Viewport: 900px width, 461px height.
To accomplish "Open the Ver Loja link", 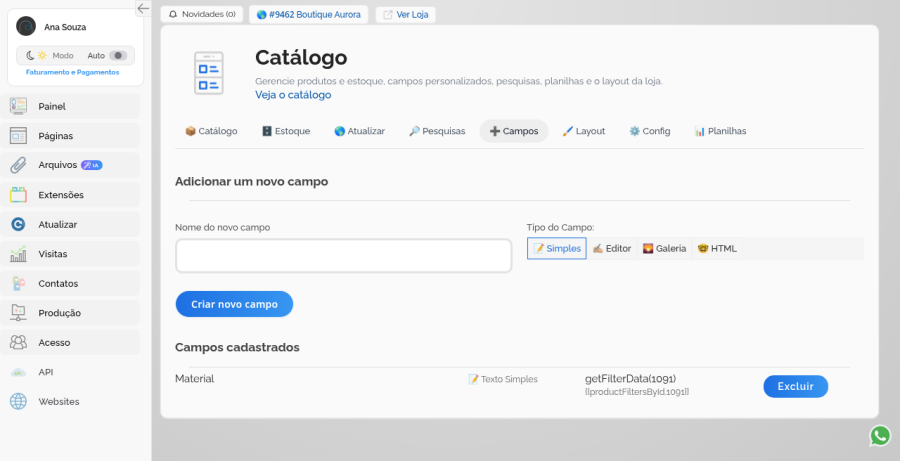I will [x=406, y=14].
